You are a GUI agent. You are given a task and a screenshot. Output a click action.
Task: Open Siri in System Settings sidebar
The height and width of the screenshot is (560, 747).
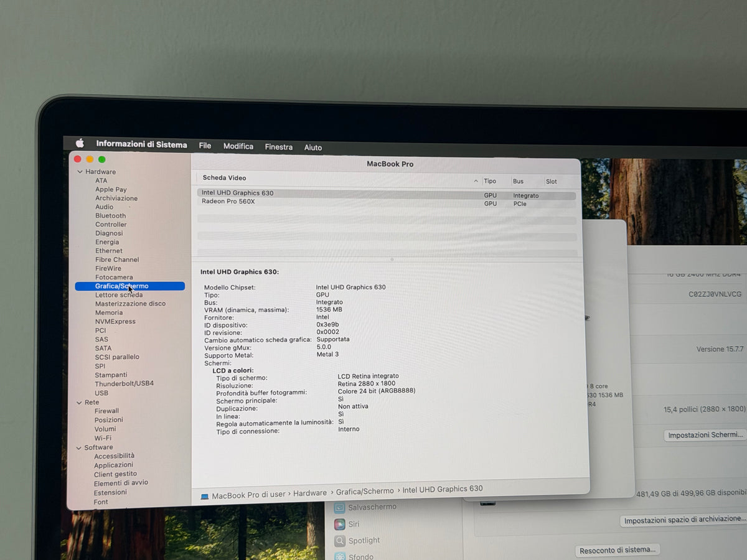click(354, 524)
